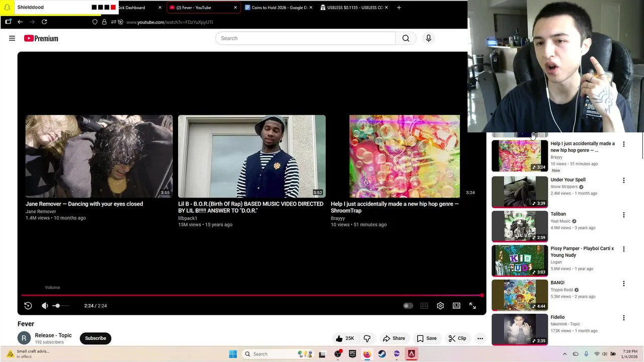
Task: Replay the finished Fever video
Action: 28,306
